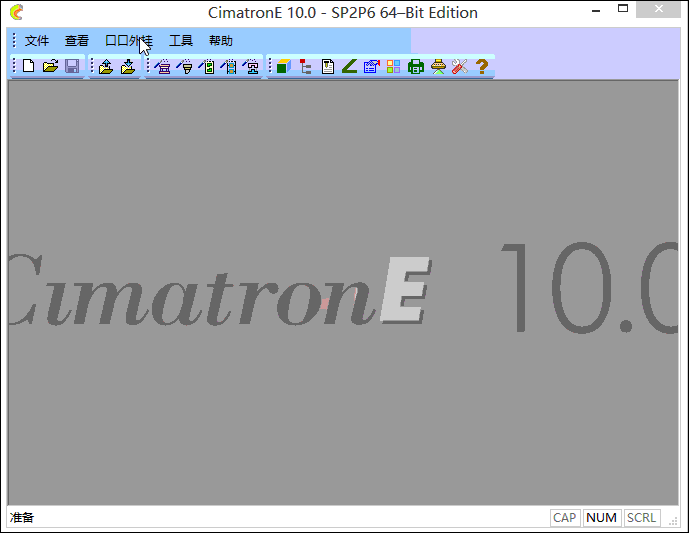Click the SCRL indicator in status bar

pyautogui.click(x=642, y=518)
